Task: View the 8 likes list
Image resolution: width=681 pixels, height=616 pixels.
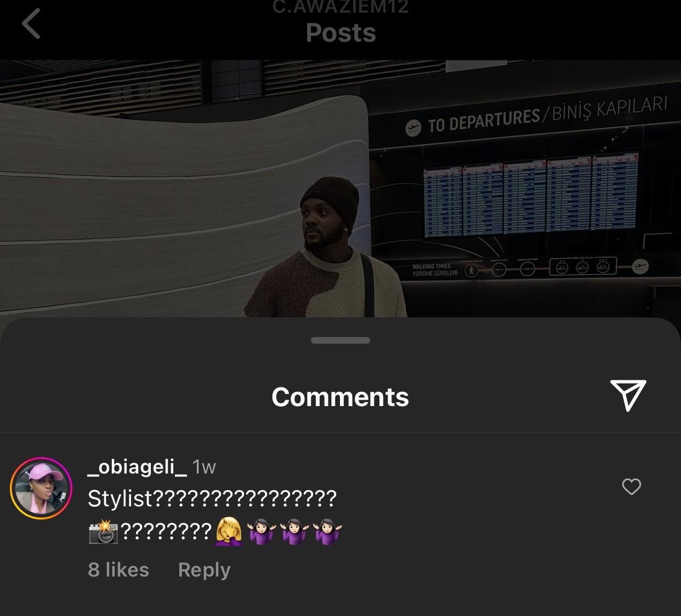Action: (118, 570)
